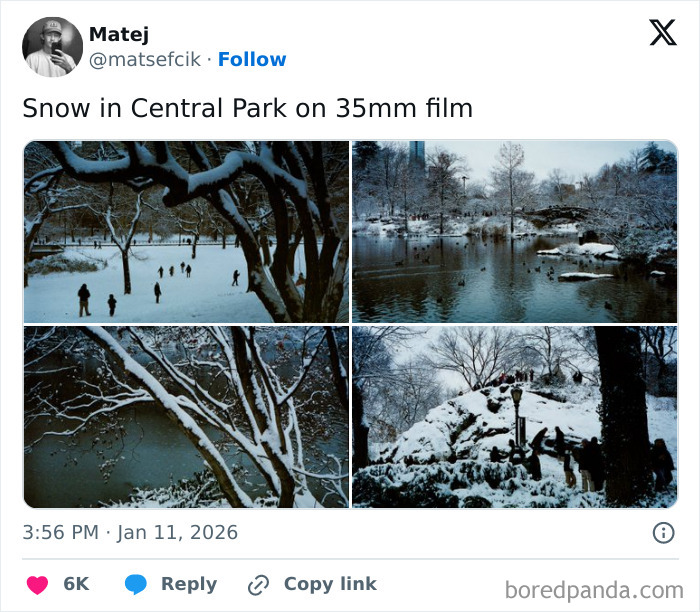
Task: Open Matej's profile avatar
Action: point(50,47)
